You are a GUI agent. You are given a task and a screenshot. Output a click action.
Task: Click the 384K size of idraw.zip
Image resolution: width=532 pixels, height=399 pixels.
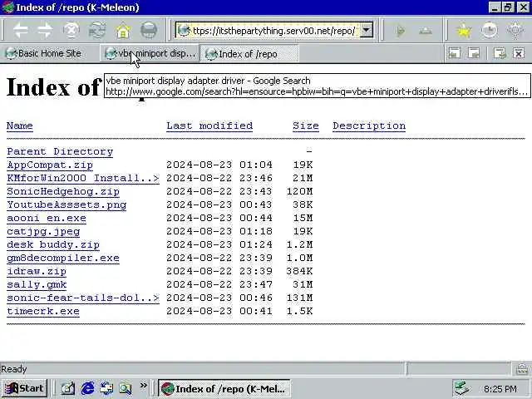[299, 271]
